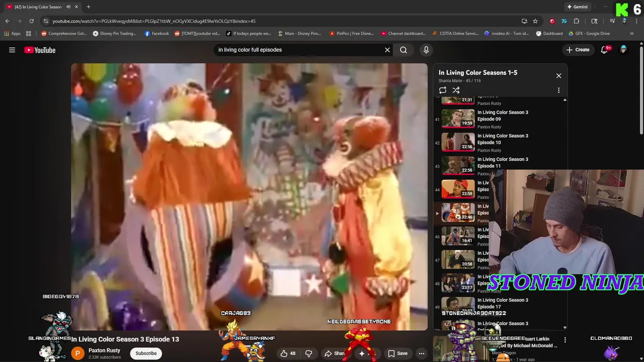Image resolution: width=644 pixels, height=362 pixels.
Task: Open invideo AI bookmark
Action: pyautogui.click(x=507, y=34)
